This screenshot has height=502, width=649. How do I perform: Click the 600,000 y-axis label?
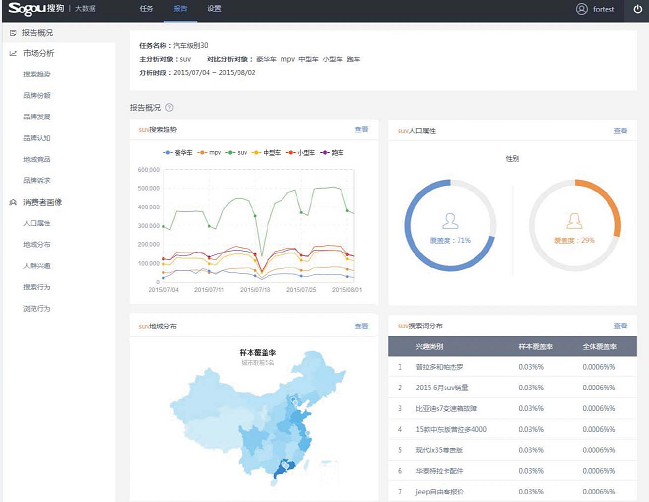149,170
